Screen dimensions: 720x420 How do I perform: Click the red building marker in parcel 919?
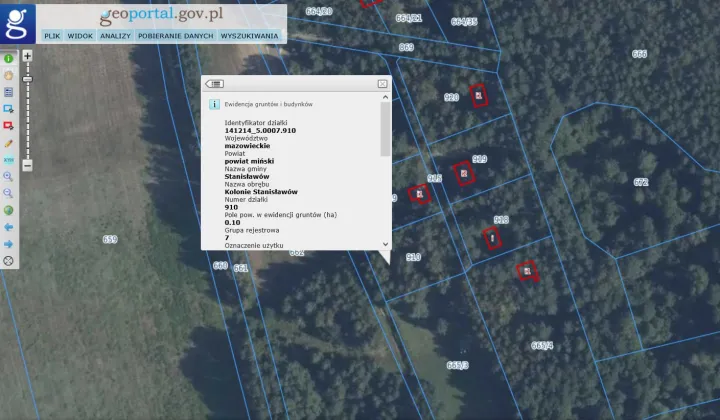tap(464, 174)
